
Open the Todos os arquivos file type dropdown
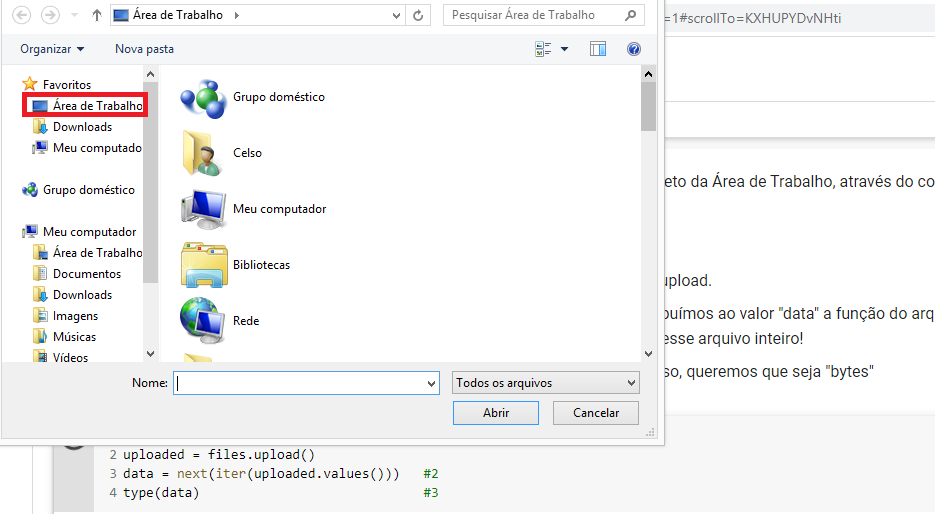(546, 383)
